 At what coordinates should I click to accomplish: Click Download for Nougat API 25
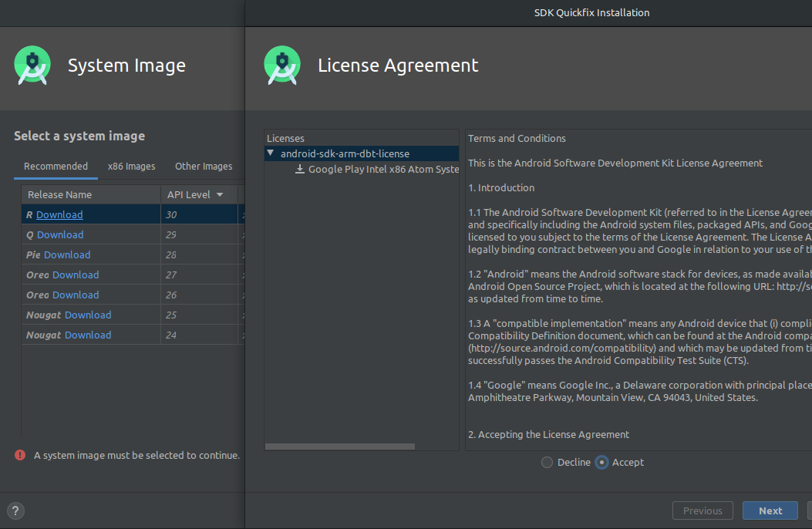pos(88,315)
